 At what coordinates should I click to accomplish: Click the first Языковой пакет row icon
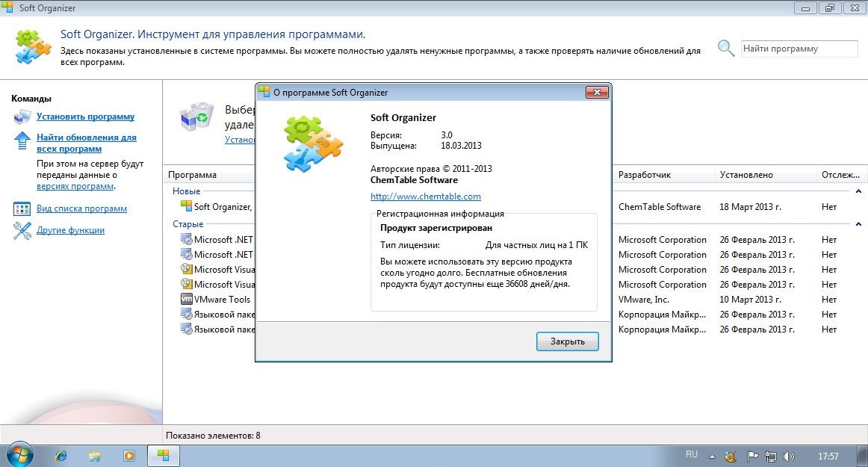click(x=187, y=314)
